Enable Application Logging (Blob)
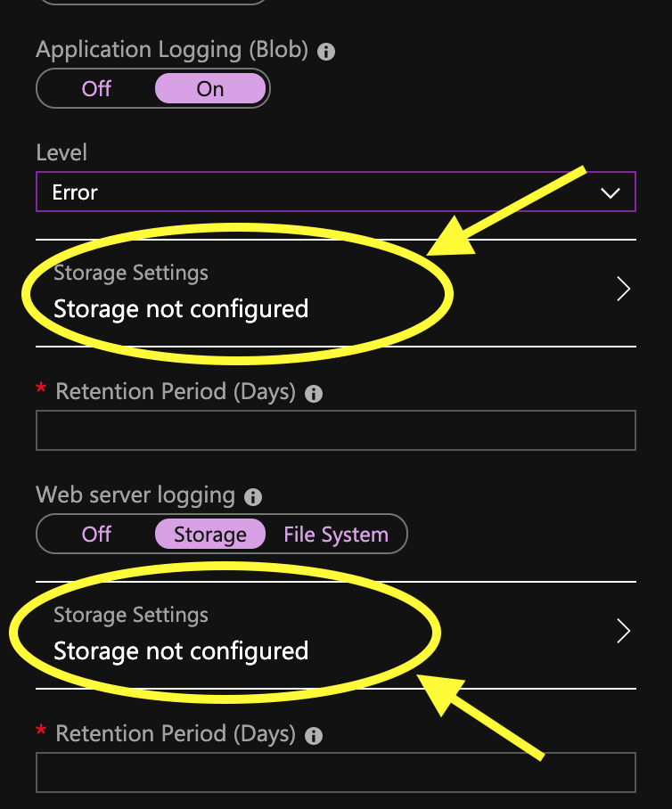This screenshot has width=672, height=809. 210,88
